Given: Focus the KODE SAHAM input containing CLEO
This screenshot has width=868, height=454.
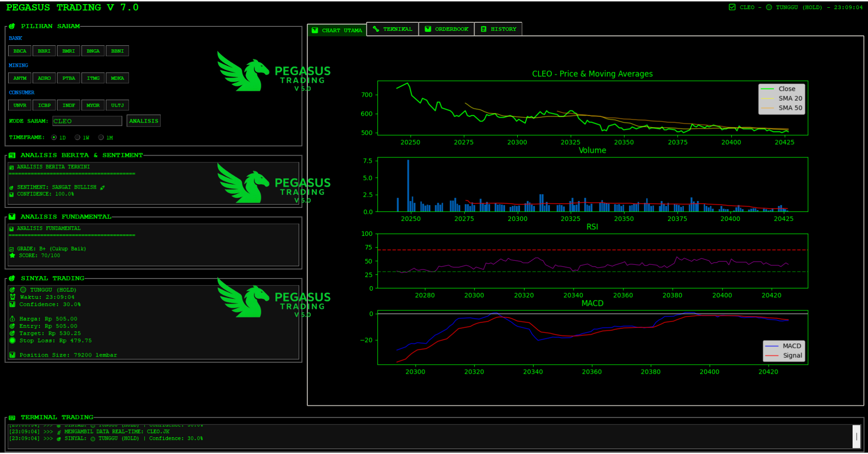Looking at the screenshot, I should 87,121.
